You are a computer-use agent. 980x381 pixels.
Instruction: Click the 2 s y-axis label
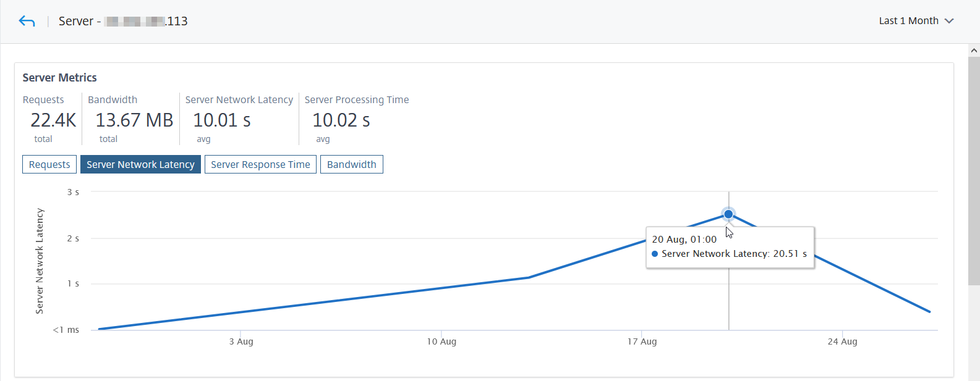[73, 238]
